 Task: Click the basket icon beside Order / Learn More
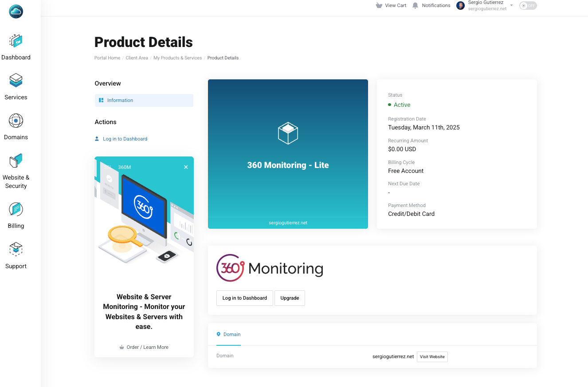(x=122, y=347)
